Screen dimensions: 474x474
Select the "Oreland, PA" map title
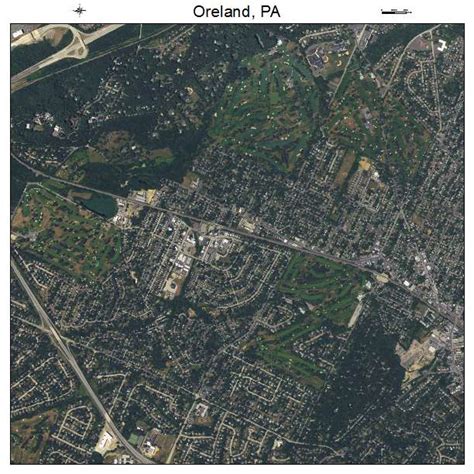(237, 12)
